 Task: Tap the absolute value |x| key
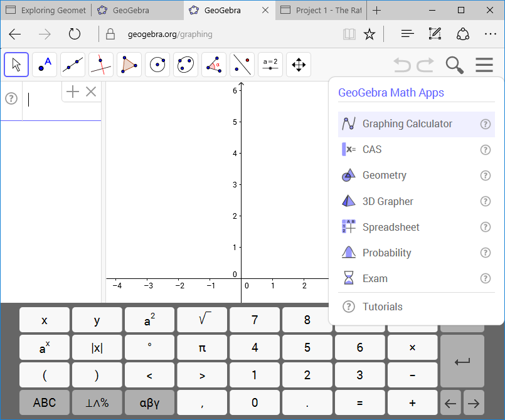97,347
